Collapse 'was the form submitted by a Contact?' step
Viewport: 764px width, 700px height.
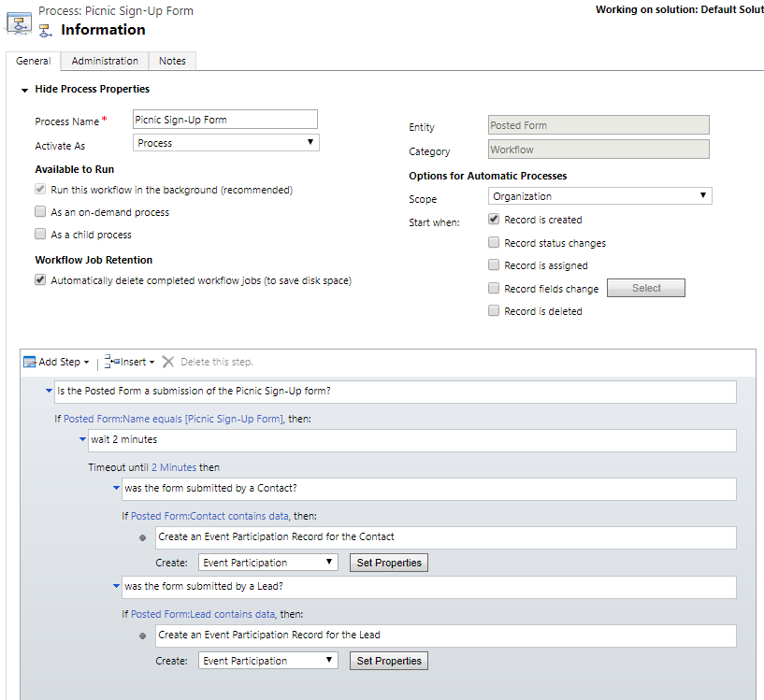point(116,488)
